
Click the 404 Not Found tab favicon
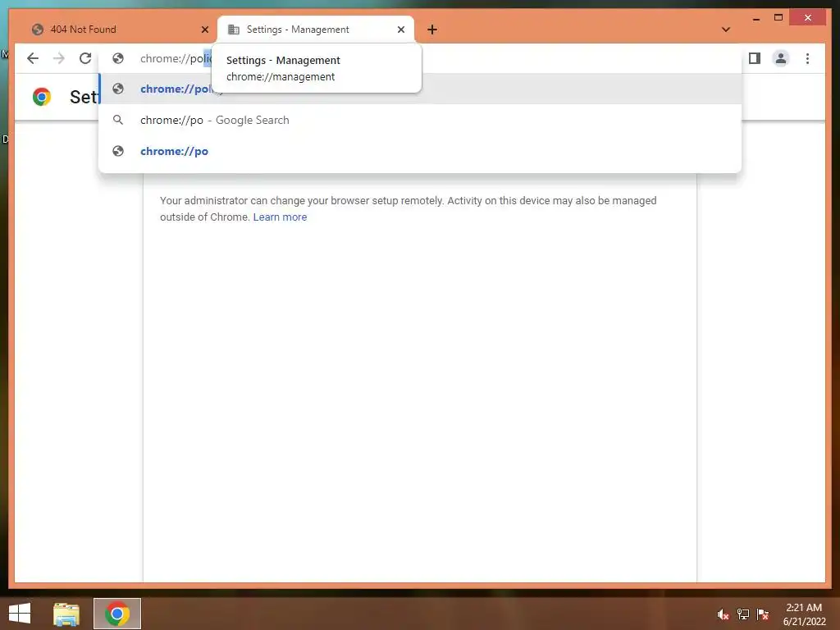point(38,30)
